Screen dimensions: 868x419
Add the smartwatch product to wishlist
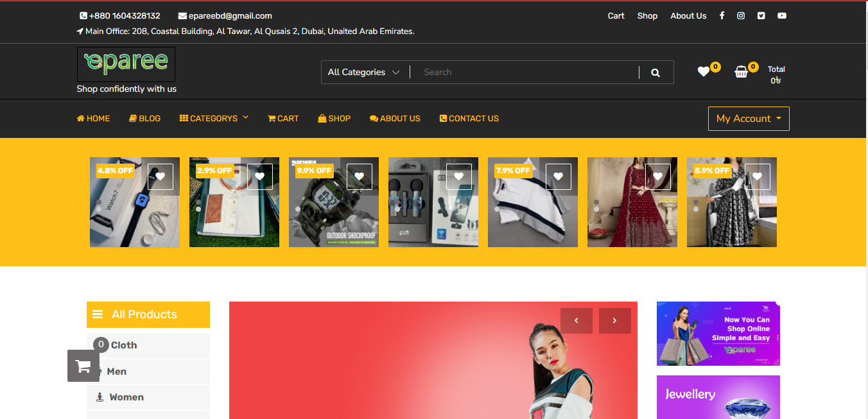click(x=160, y=176)
